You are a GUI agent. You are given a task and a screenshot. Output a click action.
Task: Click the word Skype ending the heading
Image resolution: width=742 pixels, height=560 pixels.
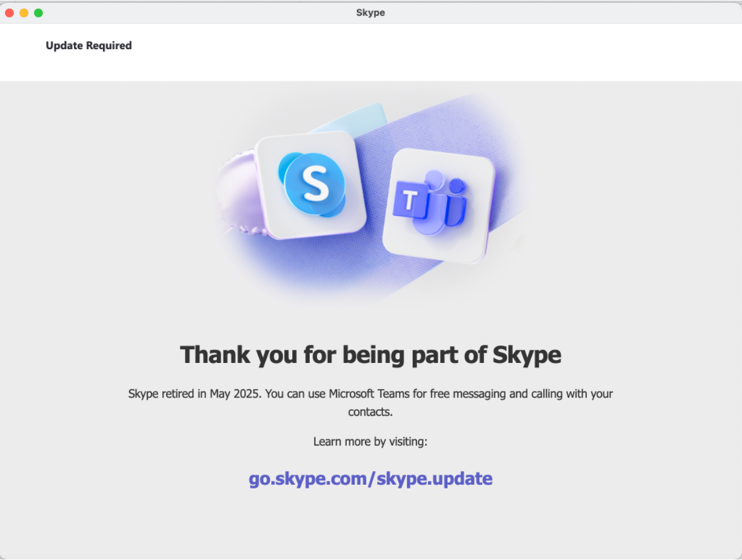click(x=527, y=356)
